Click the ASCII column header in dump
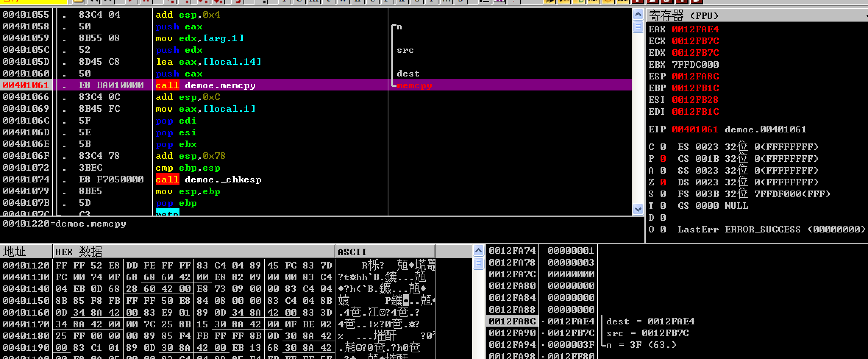This screenshot has width=868, height=359. 385,252
